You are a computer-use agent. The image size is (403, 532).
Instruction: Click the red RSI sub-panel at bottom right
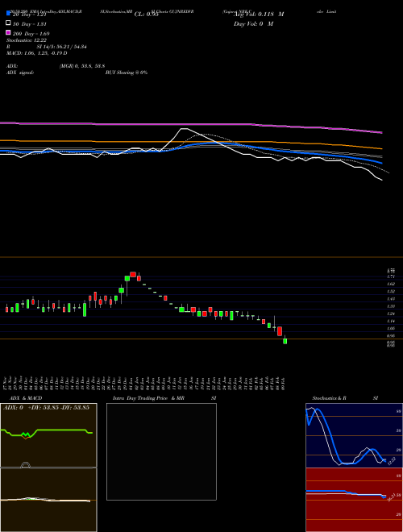354,500
